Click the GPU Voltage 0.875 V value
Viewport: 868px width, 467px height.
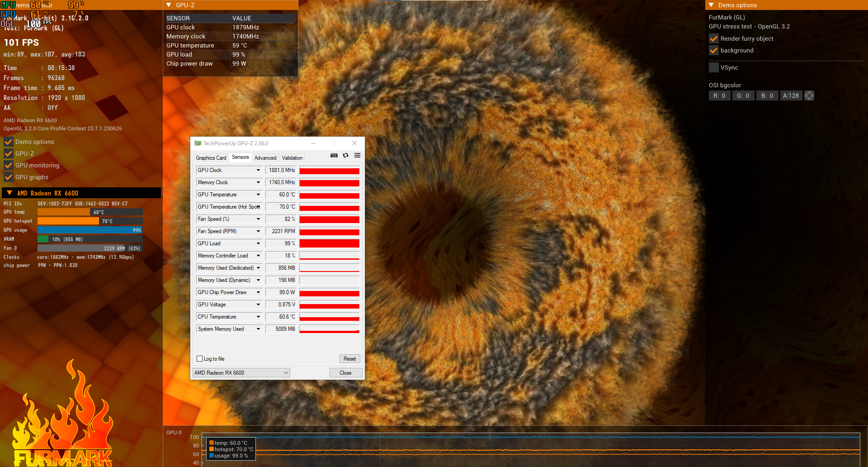[281, 305]
